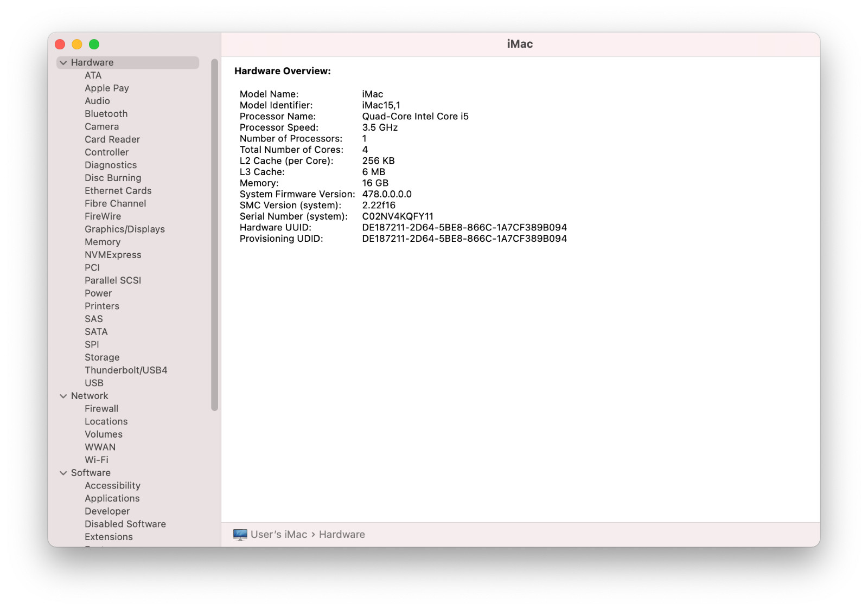Open SATA device information
Image resolution: width=868 pixels, height=610 pixels.
(x=96, y=332)
